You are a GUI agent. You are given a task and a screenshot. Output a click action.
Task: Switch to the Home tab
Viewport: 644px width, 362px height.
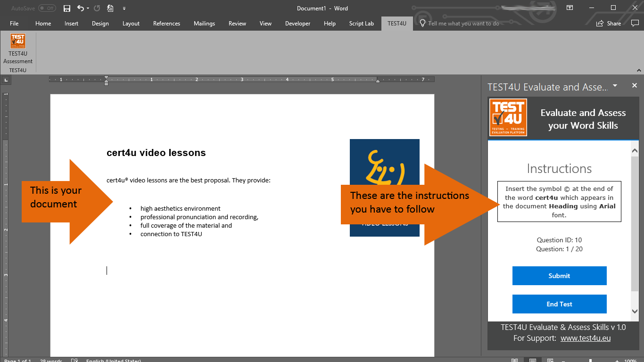[43, 24]
